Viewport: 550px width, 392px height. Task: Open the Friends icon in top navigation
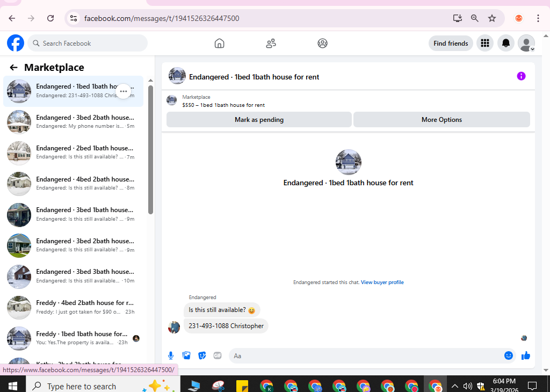[271, 43]
